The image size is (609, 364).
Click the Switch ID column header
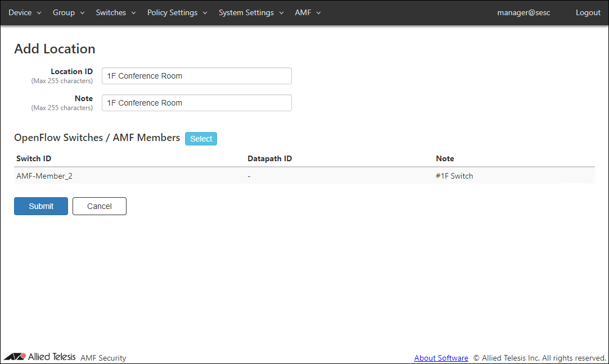34,158
